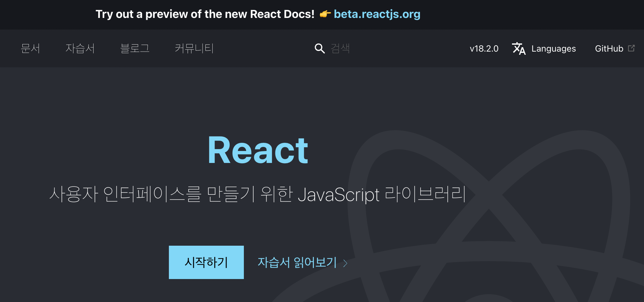Open the 문서 docs menu item
Screen dimensions: 644x302
coord(30,48)
